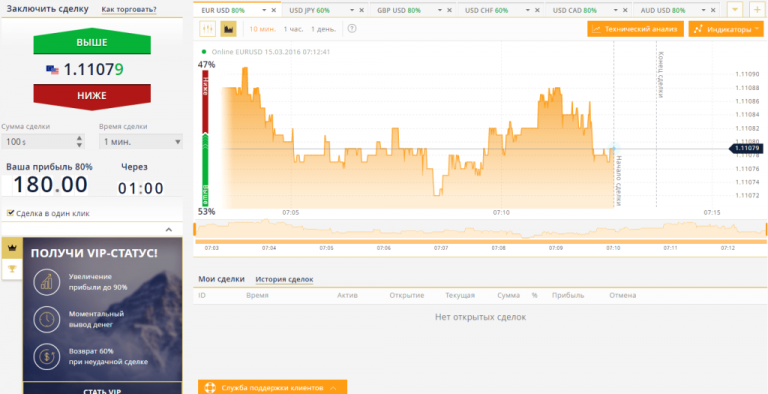
Task: Toggle the one-click trade checkbox
Action: click(10, 213)
